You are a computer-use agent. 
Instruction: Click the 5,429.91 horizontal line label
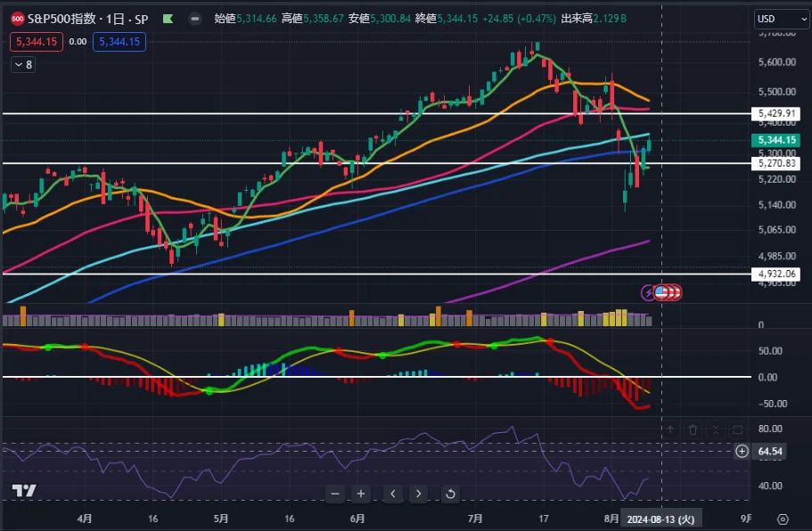click(775, 113)
